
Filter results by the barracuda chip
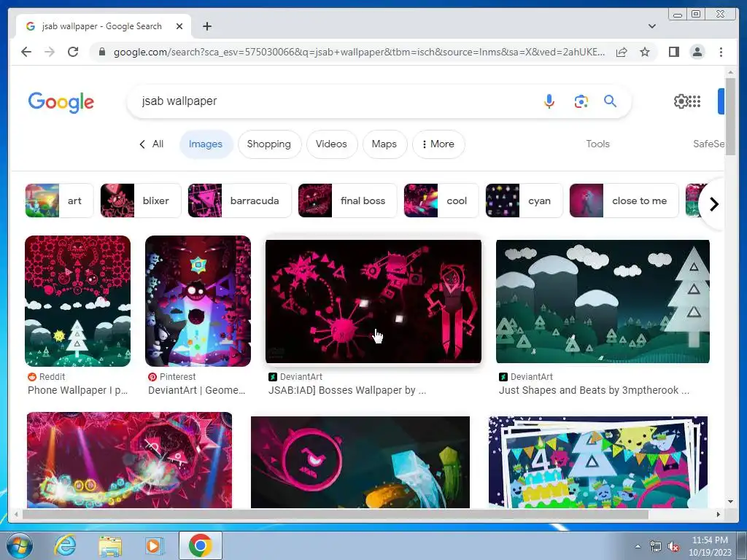[239, 201]
